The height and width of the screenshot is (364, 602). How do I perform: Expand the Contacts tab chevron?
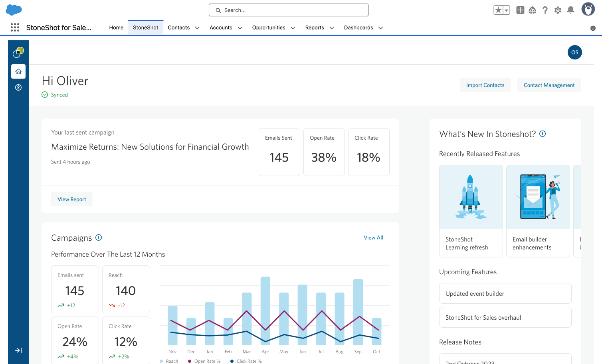click(197, 28)
